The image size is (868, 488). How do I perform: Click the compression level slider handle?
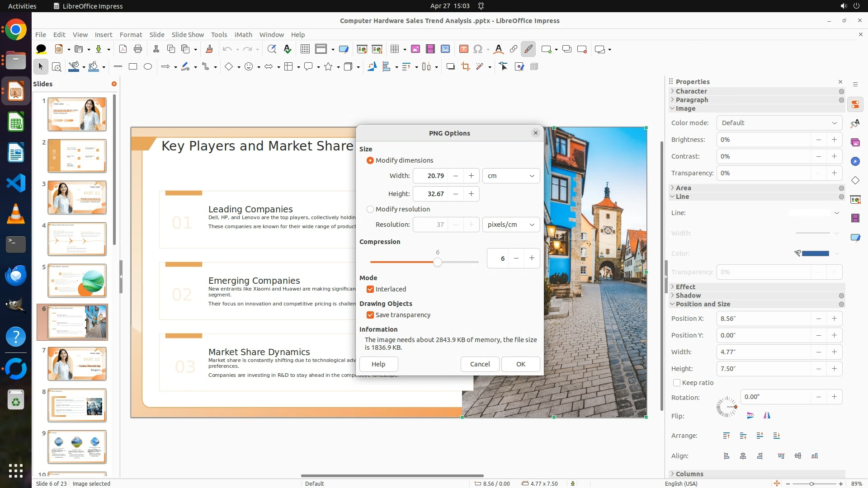(x=437, y=262)
